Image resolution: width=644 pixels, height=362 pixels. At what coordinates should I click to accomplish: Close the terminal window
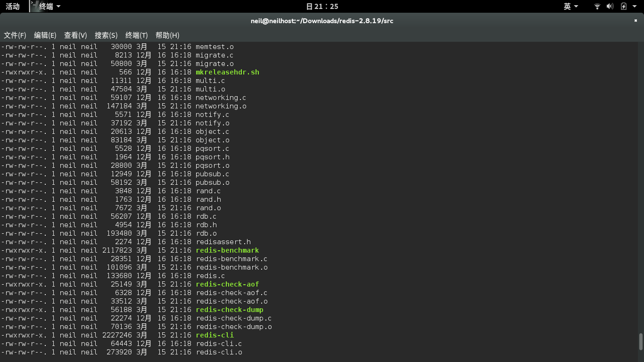pos(636,21)
